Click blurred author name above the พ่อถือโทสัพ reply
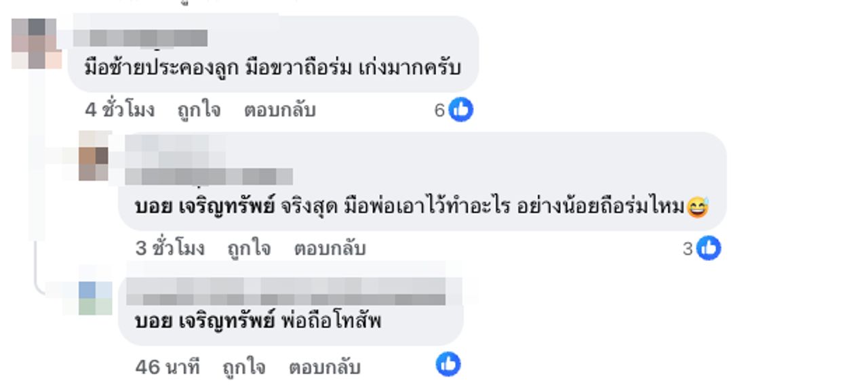 click(x=286, y=291)
